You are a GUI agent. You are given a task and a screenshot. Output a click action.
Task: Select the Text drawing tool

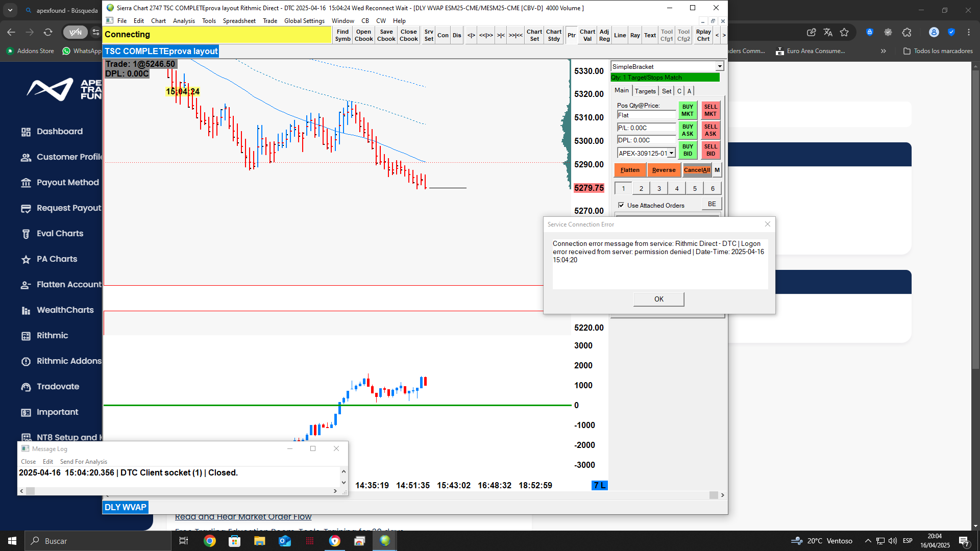[650, 35]
